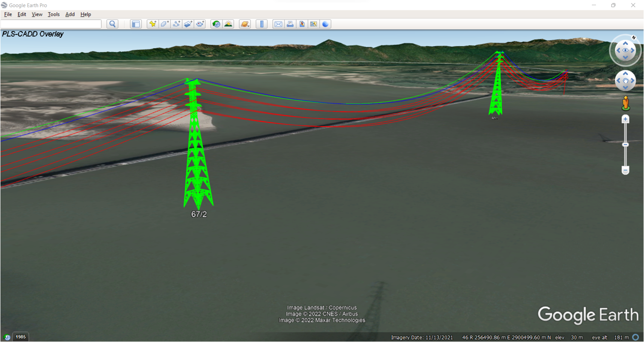The image size is (644, 342).
Task: Click the 1985 historical imagery button
Action: pyautogui.click(x=21, y=337)
